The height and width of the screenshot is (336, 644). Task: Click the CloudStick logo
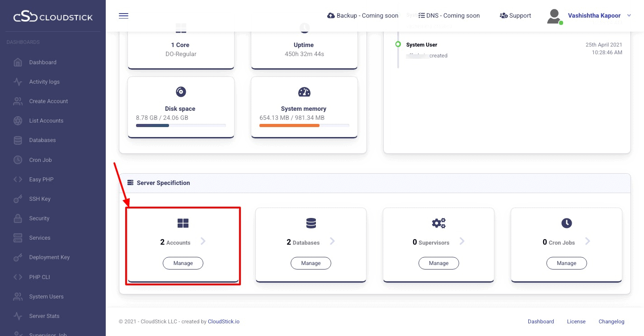(x=53, y=17)
